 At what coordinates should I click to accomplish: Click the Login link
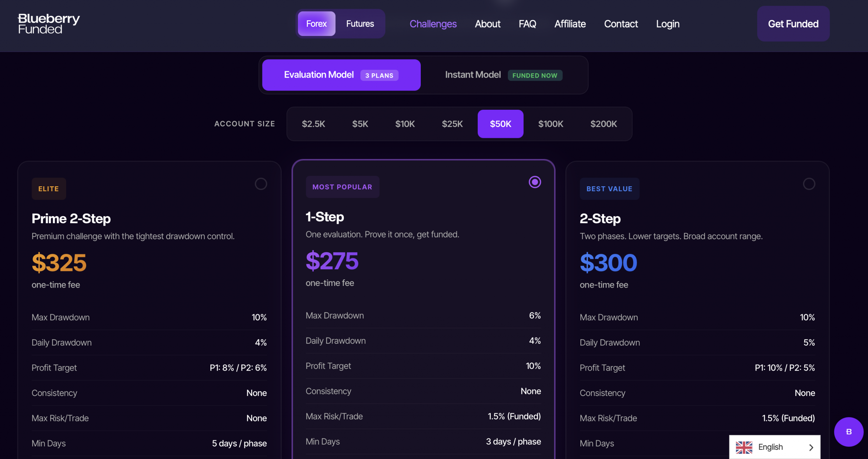(668, 24)
